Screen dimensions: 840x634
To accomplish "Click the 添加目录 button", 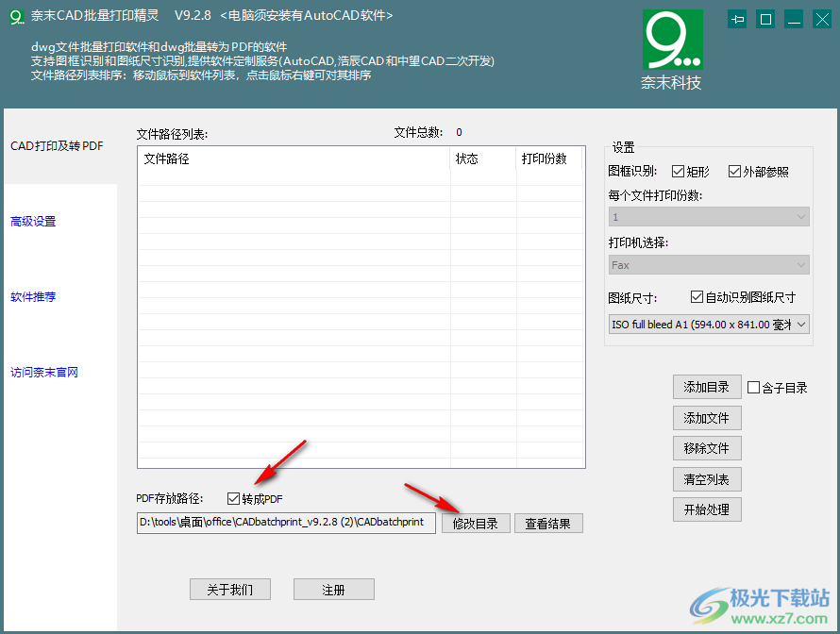I will pos(707,387).
